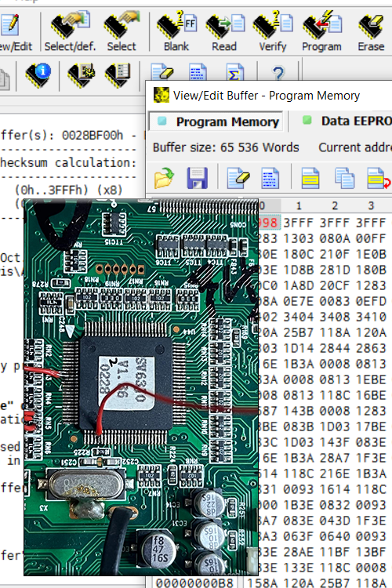Select hex cell 133E
The width and height of the screenshot is (392, 588).
coord(298,568)
